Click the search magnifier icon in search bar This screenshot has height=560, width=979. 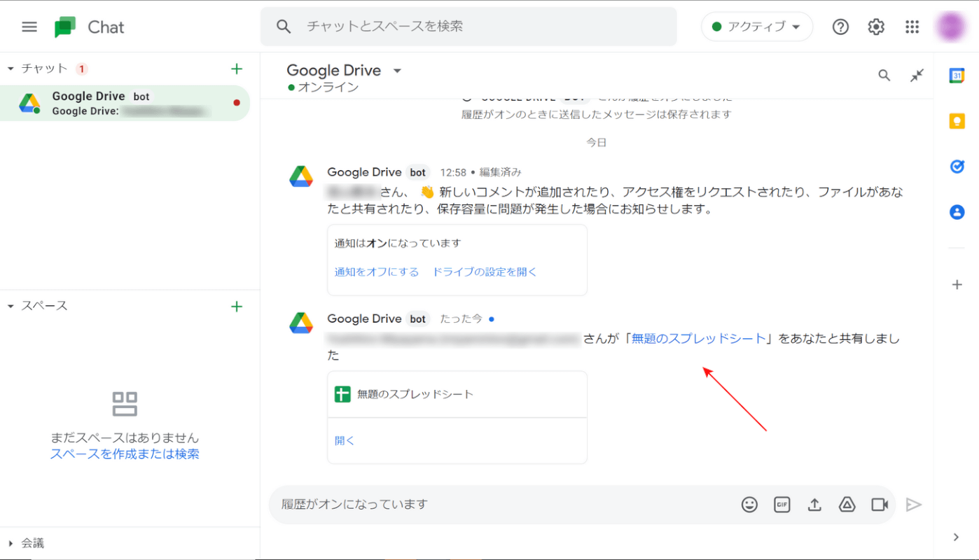[x=284, y=27]
